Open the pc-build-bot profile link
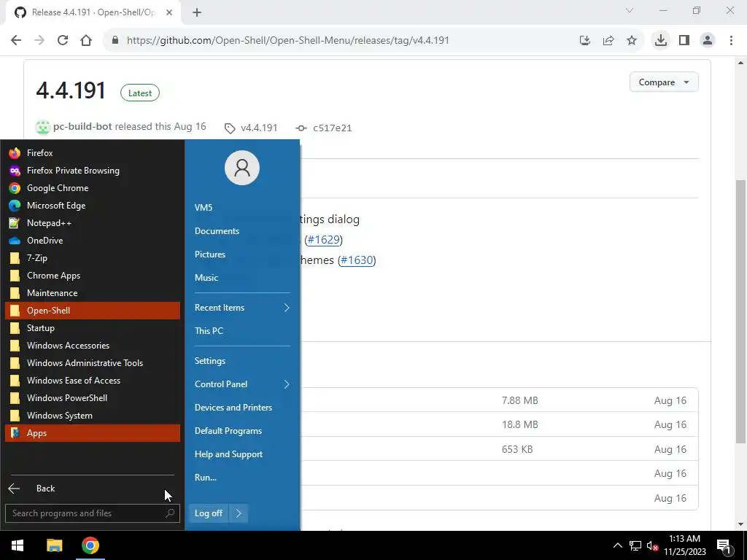Viewport: 747px width, 560px height. 82,127
